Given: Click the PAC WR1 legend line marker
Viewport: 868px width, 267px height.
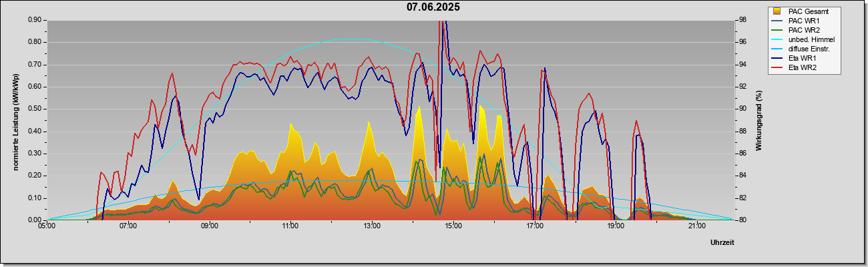Looking at the screenshot, I should pos(777,21).
